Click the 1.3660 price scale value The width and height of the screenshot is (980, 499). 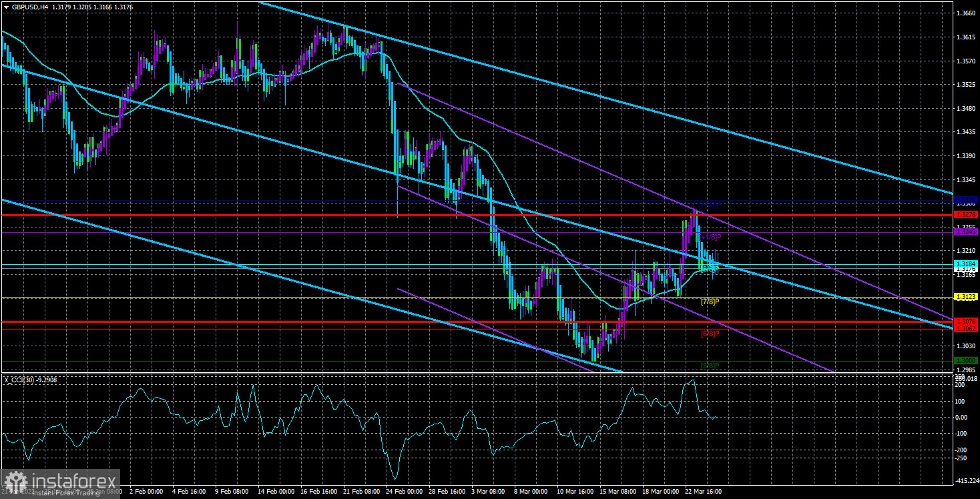tap(967, 13)
